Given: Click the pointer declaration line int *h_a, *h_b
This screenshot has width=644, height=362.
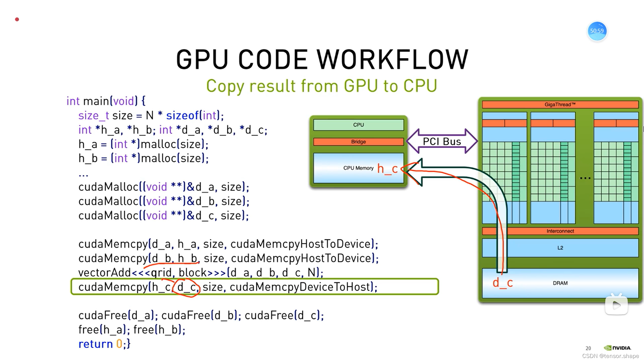Looking at the screenshot, I should 173,130.
